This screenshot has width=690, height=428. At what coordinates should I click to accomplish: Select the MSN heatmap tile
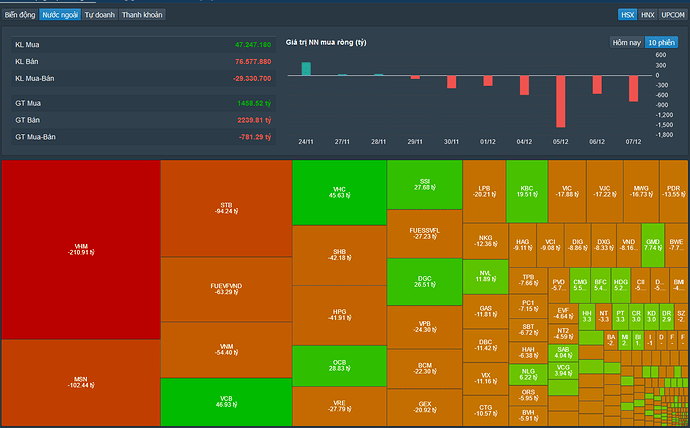point(81,382)
